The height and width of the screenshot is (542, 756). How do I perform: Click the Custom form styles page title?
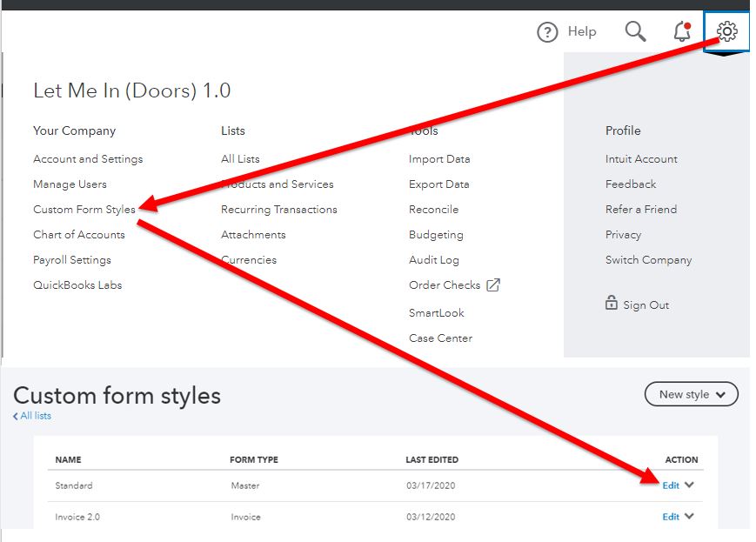(117, 396)
